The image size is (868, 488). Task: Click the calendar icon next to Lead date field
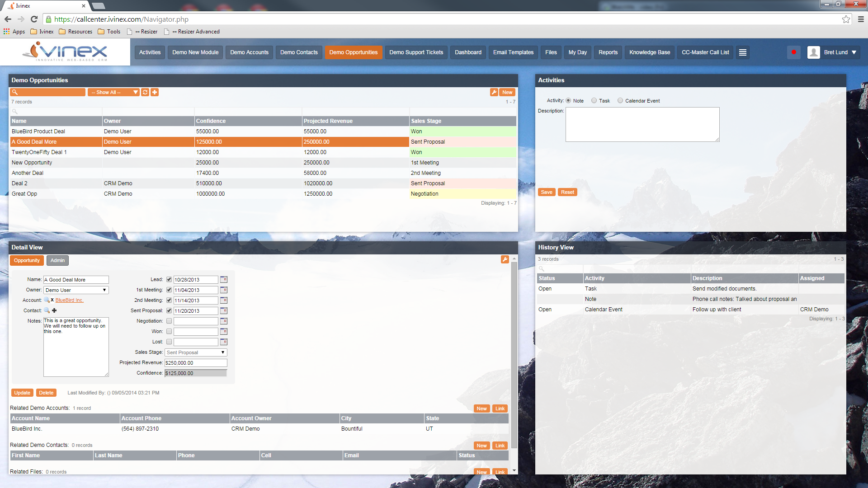[224, 279]
